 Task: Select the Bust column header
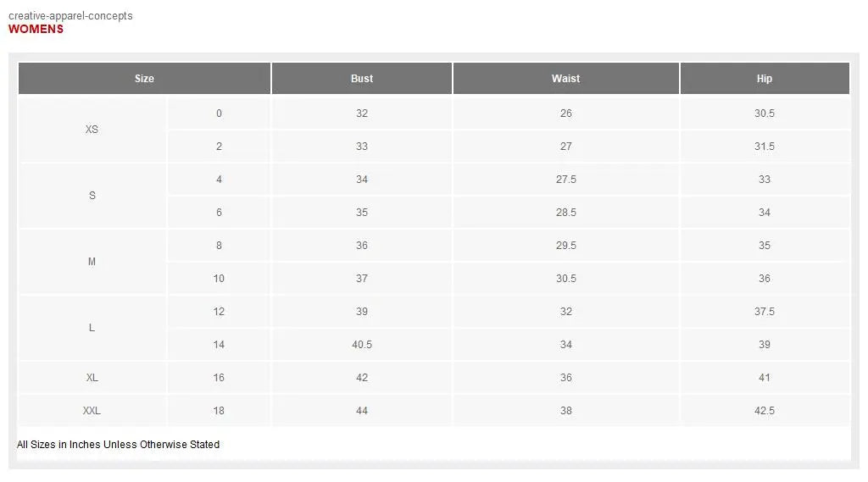click(x=362, y=79)
